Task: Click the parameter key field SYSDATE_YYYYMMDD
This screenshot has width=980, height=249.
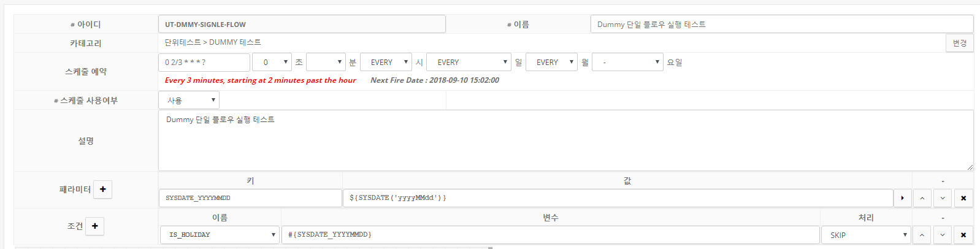Action: point(250,198)
